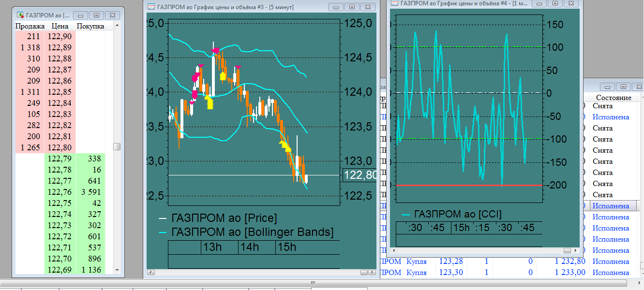
Task: Minimize the orders table window
Action: coord(608,87)
